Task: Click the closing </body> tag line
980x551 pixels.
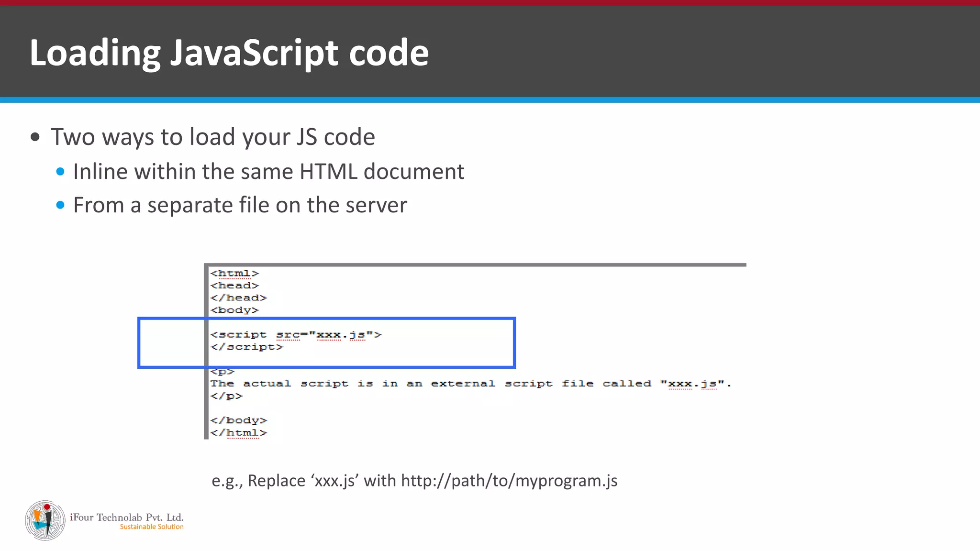Action: [x=238, y=420]
